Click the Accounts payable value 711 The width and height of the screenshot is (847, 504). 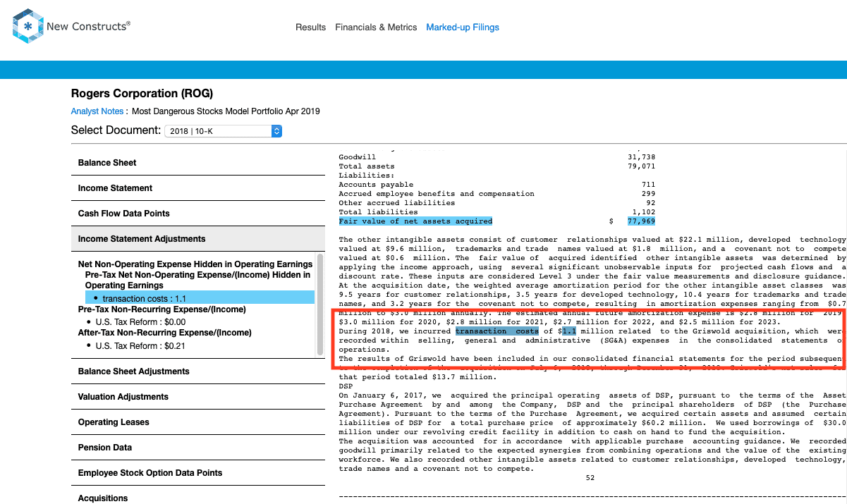[x=648, y=185]
